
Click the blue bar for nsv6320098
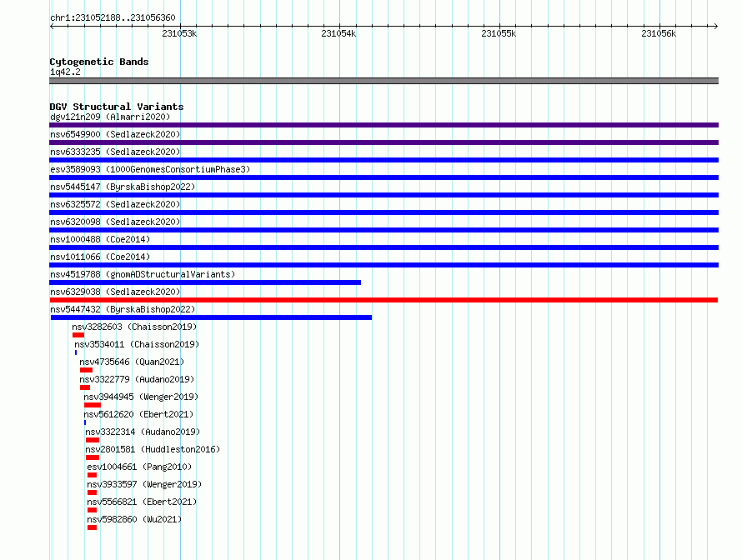[x=384, y=230]
